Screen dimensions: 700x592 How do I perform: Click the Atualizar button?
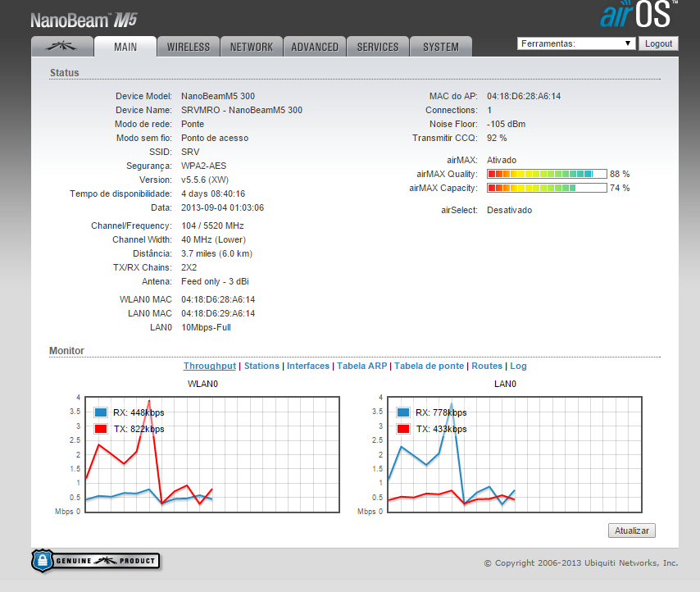pos(632,531)
